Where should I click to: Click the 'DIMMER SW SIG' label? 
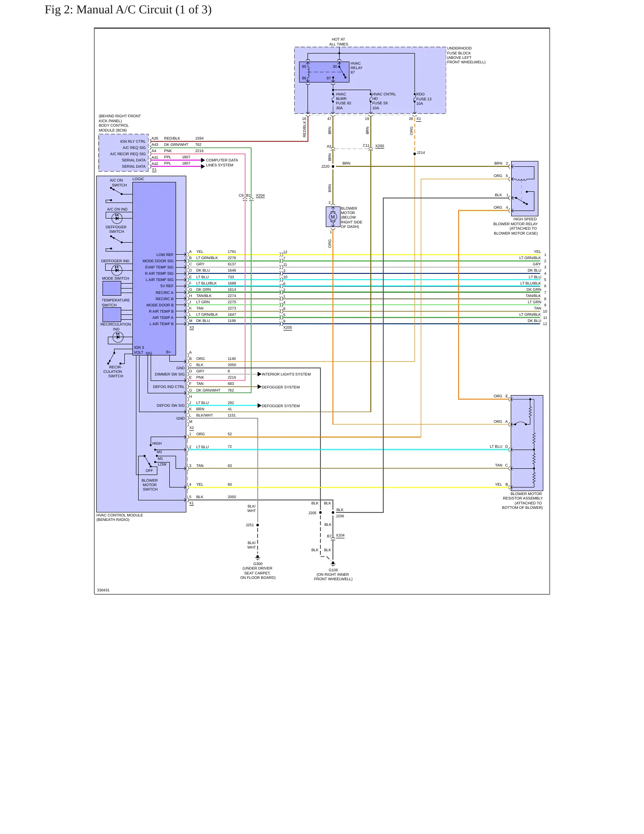click(169, 374)
